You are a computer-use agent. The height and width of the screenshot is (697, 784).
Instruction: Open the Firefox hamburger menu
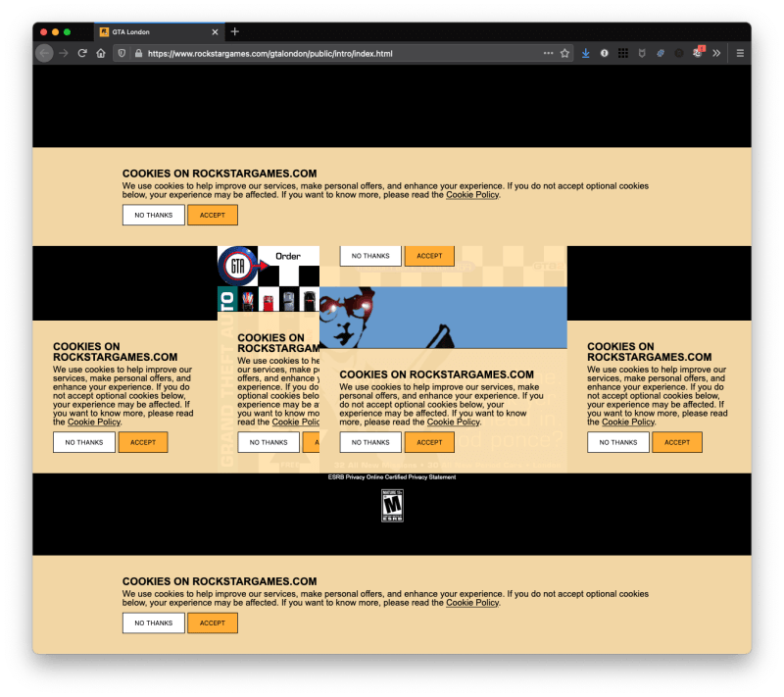click(740, 53)
